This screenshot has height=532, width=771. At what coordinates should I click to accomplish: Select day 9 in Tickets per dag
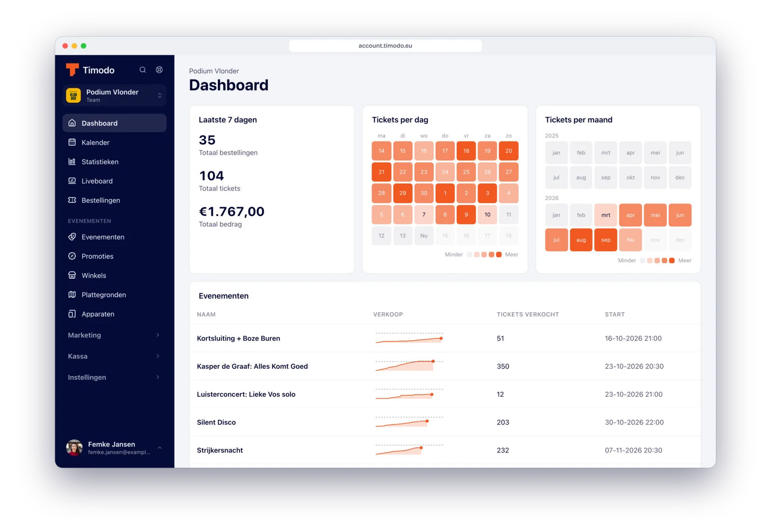466,214
